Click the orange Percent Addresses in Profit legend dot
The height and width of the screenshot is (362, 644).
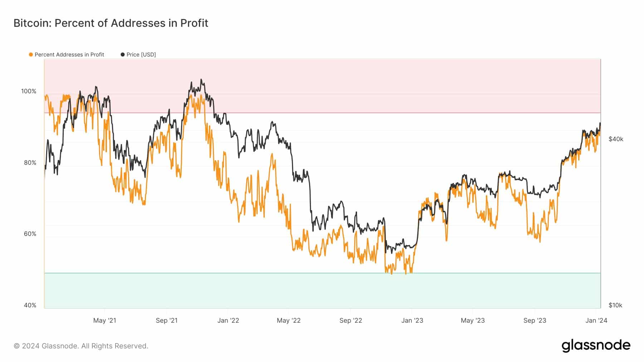31,55
